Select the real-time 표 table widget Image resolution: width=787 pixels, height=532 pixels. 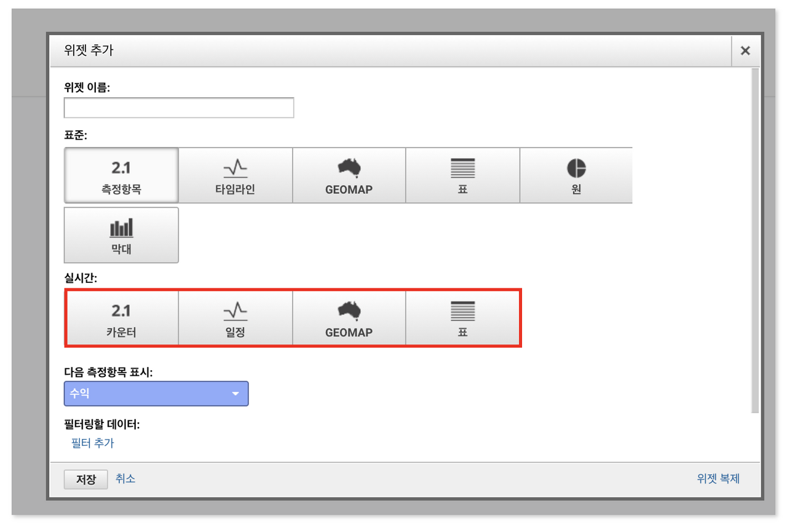coord(462,318)
